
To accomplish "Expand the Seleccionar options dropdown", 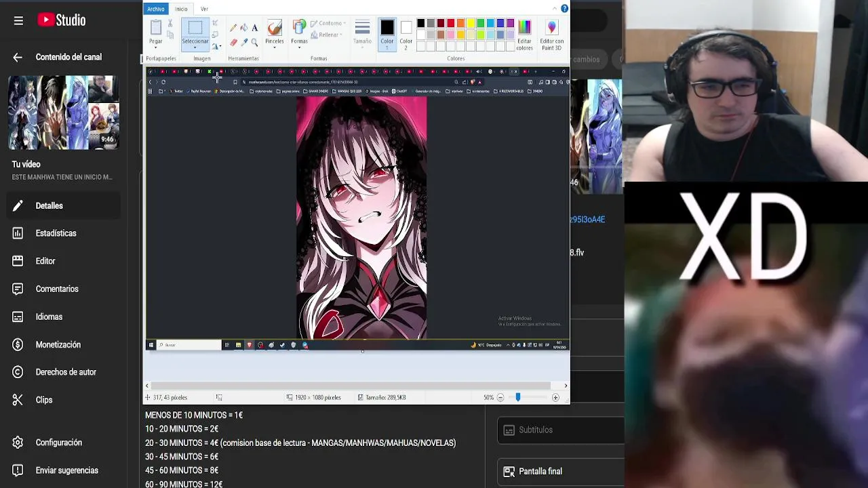I will click(195, 47).
